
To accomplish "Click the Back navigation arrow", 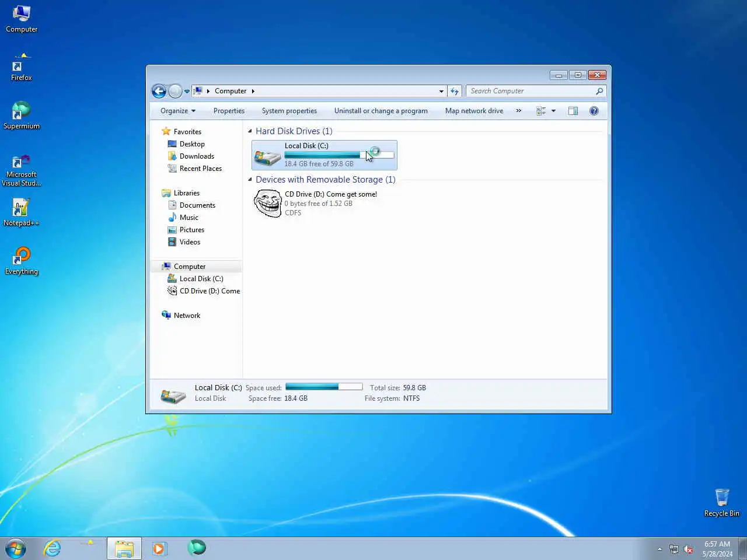I will [159, 91].
